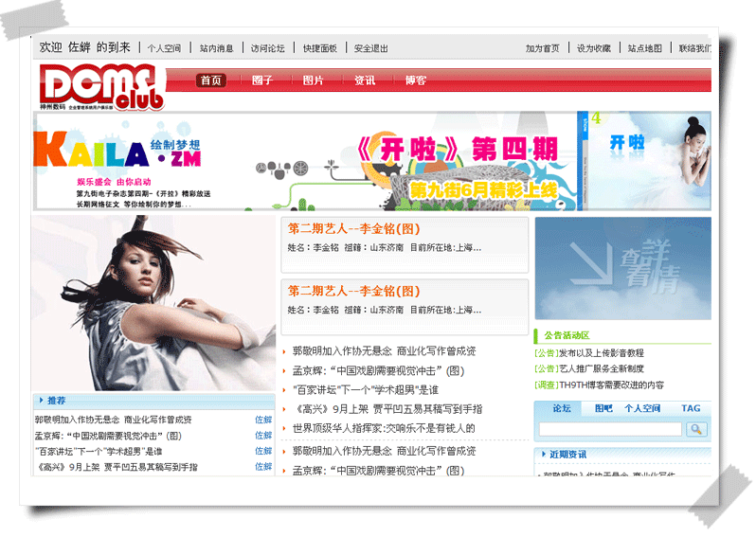756x537 pixels.
Task: Click the 公告活动区 section title
Action: click(567, 335)
